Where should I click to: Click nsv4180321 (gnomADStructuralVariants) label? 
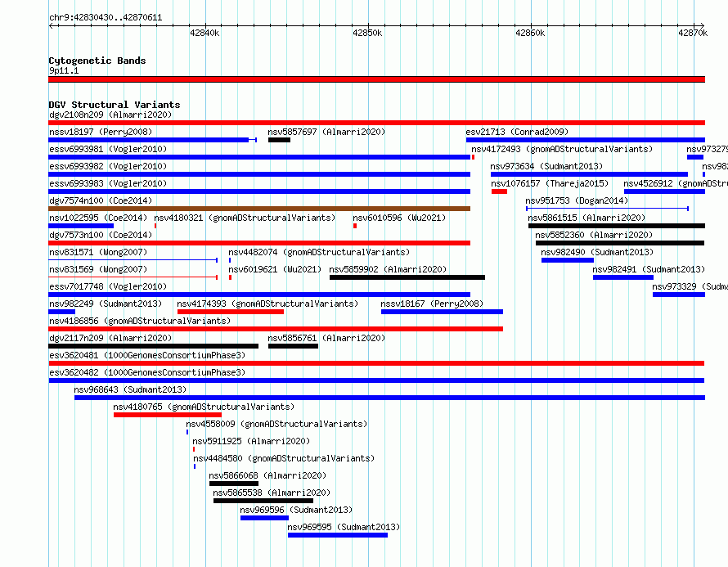(245, 218)
